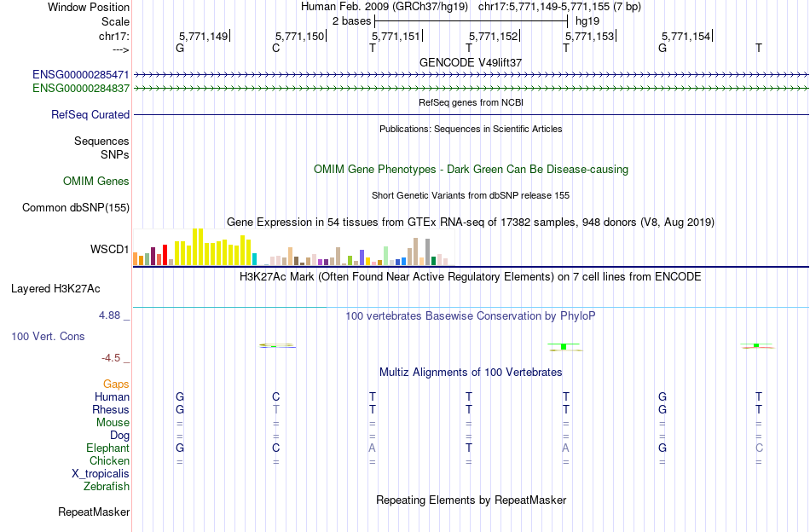The width and height of the screenshot is (810, 532).
Task: Select the Dog species row label
Action: coord(120,436)
